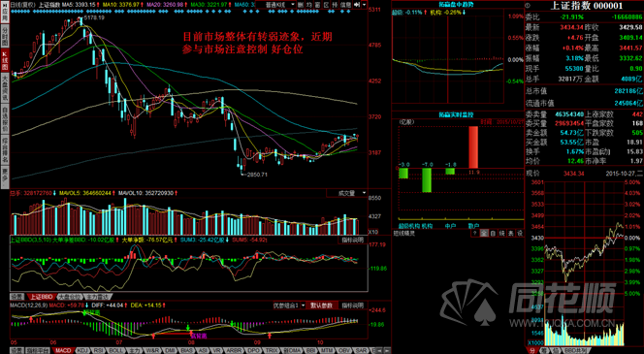Click right arrow of indicator tab scroller
The width and height of the screenshot is (644, 354).
coord(387,351)
